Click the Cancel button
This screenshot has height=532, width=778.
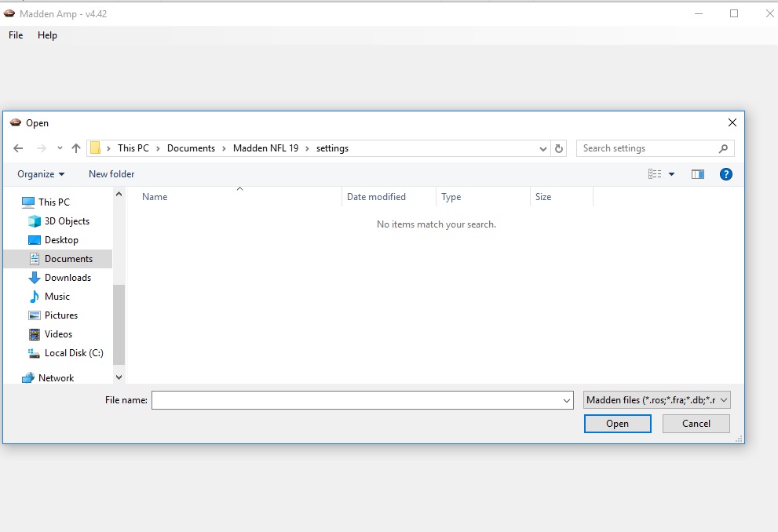(696, 424)
